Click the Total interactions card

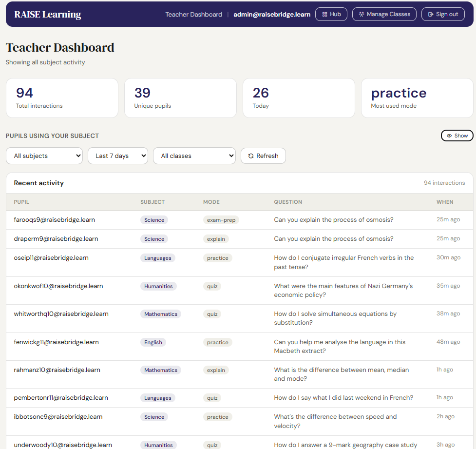click(62, 98)
